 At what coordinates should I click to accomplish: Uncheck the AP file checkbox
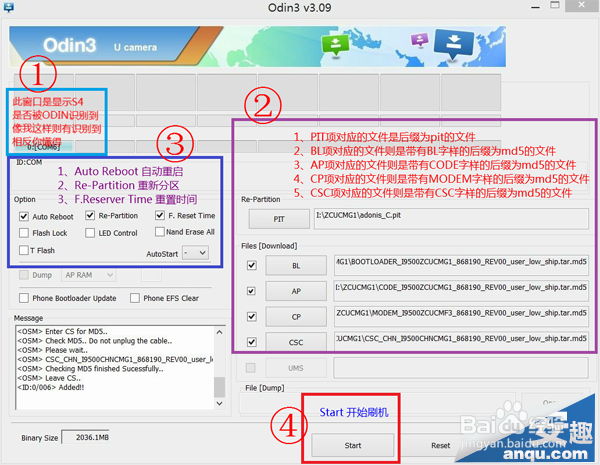[x=251, y=291]
